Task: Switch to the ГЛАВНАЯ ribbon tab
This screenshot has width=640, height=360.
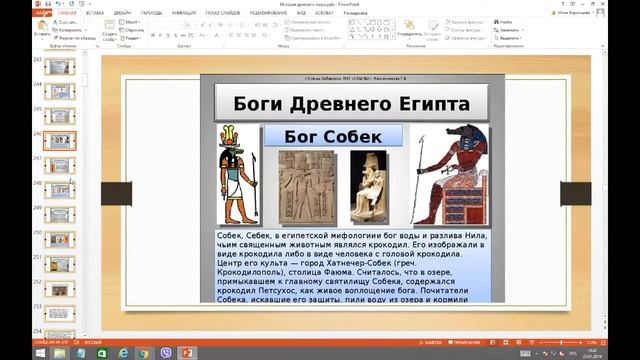Action: pos(67,13)
